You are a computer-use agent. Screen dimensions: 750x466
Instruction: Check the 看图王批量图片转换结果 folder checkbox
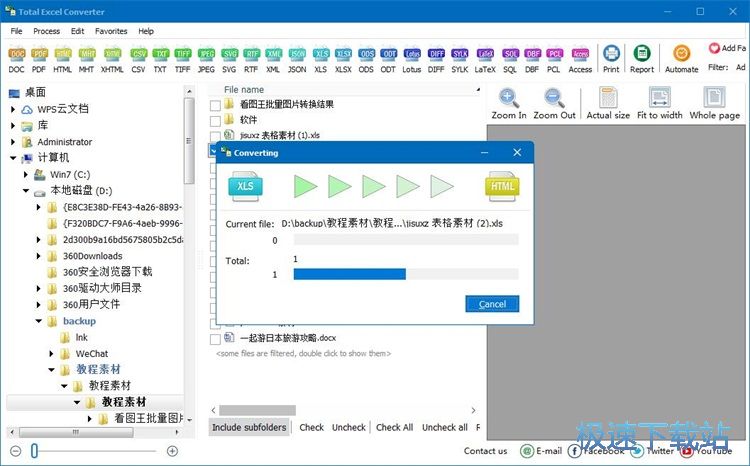[215, 105]
